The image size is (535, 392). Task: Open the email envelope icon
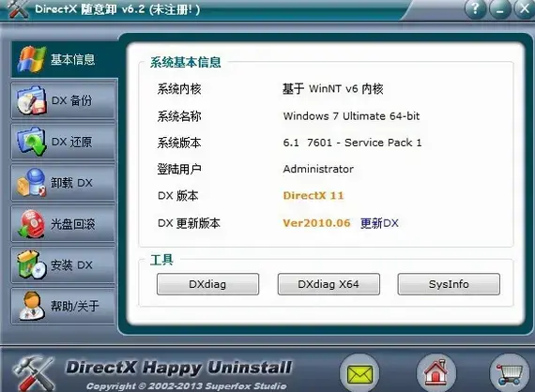tap(359, 374)
